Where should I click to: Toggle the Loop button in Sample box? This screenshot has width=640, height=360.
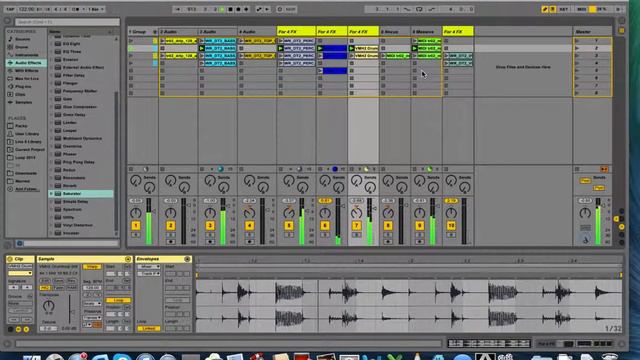pyautogui.click(x=118, y=300)
